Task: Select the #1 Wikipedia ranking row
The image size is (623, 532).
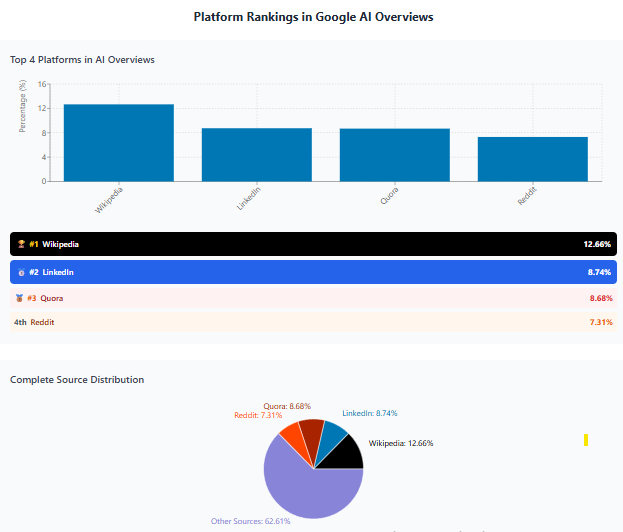Action: pyautogui.click(x=313, y=244)
